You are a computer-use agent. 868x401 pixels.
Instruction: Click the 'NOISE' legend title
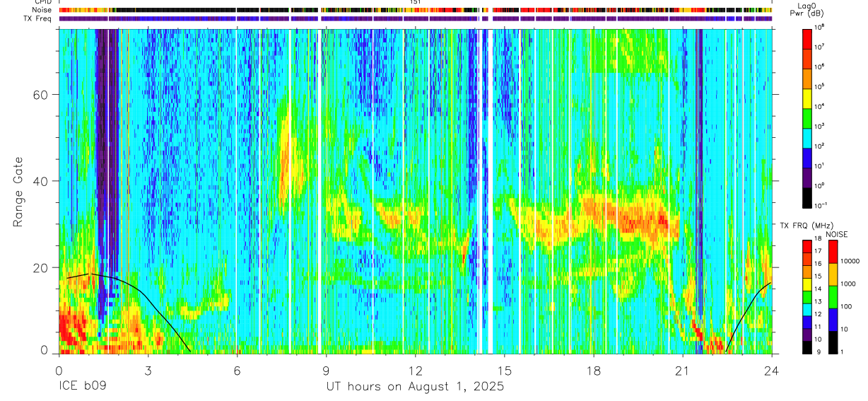(x=836, y=234)
